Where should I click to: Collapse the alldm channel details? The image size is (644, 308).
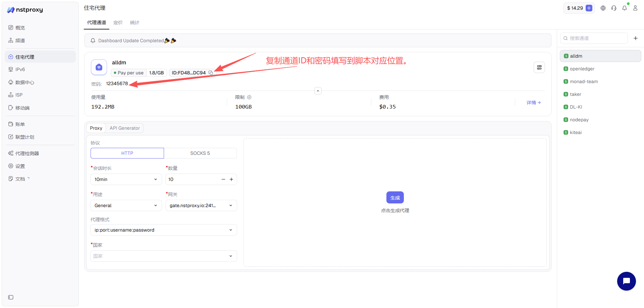pyautogui.click(x=318, y=91)
